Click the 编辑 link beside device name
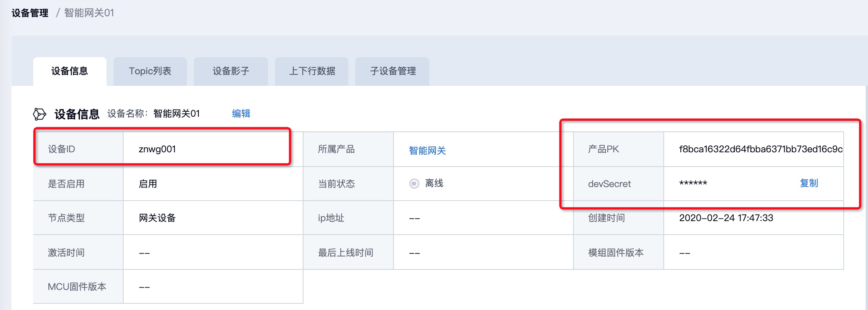The width and height of the screenshot is (868, 310). (241, 114)
